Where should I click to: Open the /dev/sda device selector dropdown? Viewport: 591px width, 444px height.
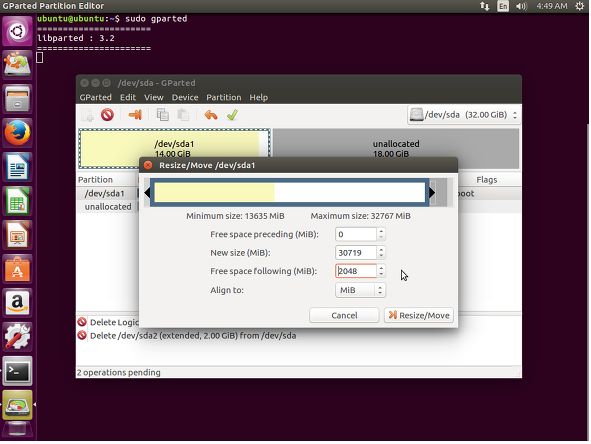click(x=464, y=115)
